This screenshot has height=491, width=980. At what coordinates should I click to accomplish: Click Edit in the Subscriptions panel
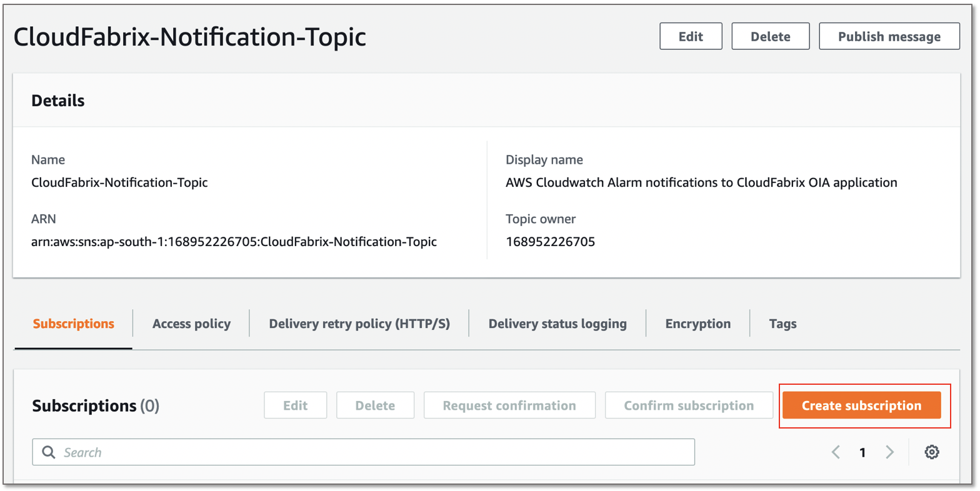(x=295, y=405)
